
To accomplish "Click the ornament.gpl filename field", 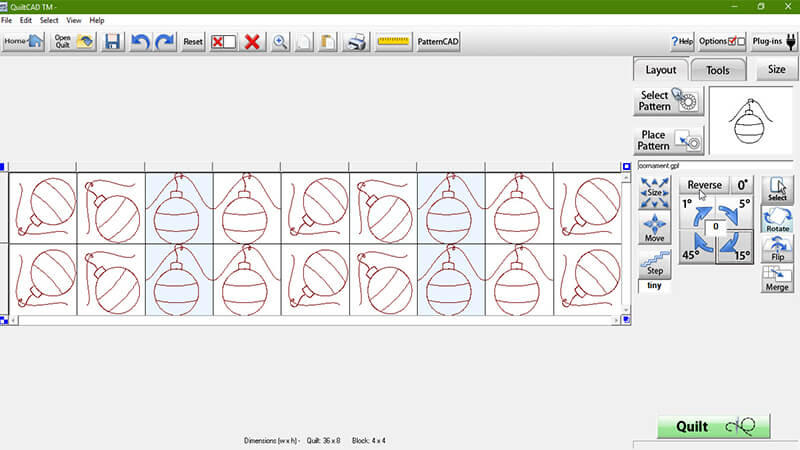I will (714, 165).
